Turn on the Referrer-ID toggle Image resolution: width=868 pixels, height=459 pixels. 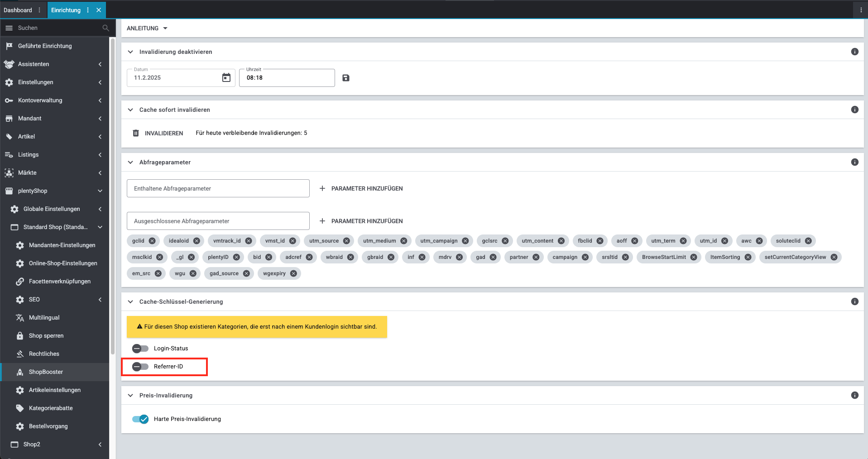click(140, 367)
